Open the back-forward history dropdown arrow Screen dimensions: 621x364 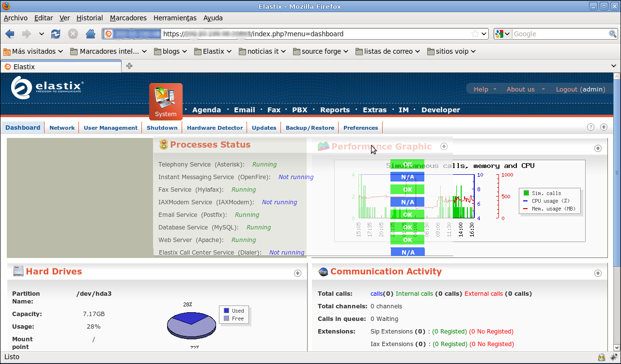tap(42, 34)
